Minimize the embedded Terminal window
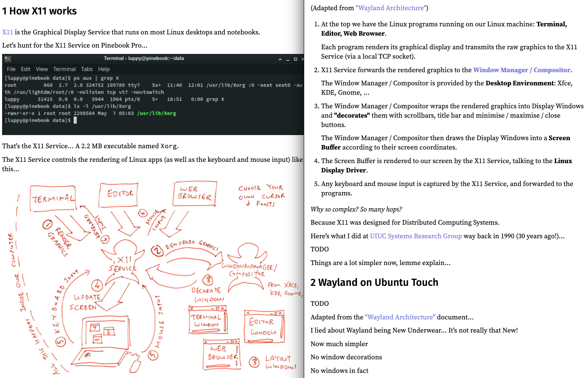The image size is (588, 378). point(288,59)
